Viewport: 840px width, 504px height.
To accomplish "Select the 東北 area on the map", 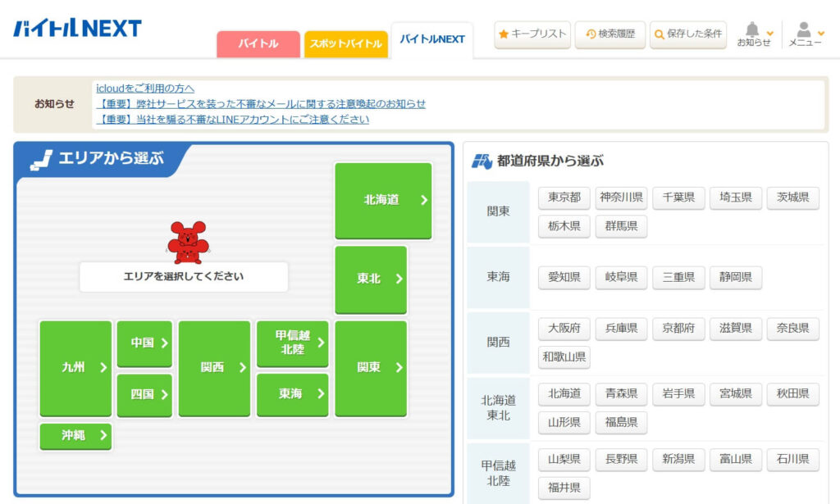I will [x=371, y=279].
